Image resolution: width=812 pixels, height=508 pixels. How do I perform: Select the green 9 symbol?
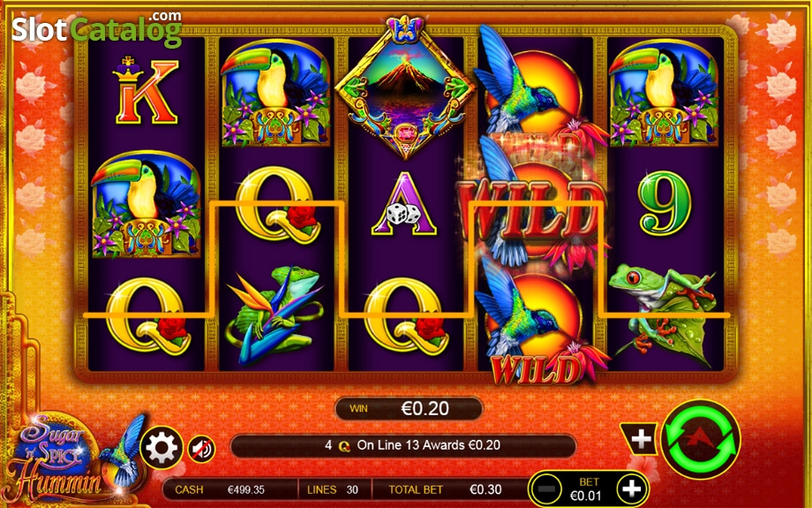665,202
